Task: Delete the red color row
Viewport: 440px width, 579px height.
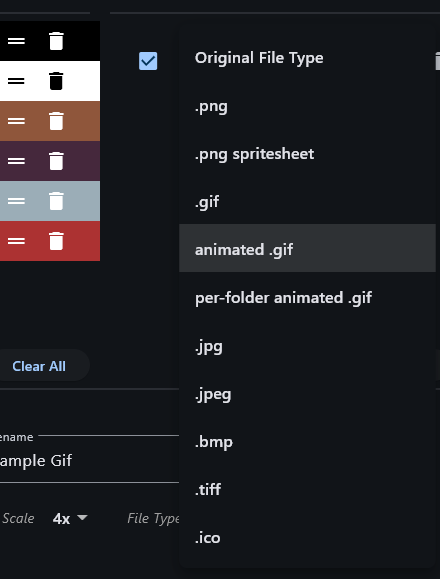Action: pyautogui.click(x=56, y=241)
